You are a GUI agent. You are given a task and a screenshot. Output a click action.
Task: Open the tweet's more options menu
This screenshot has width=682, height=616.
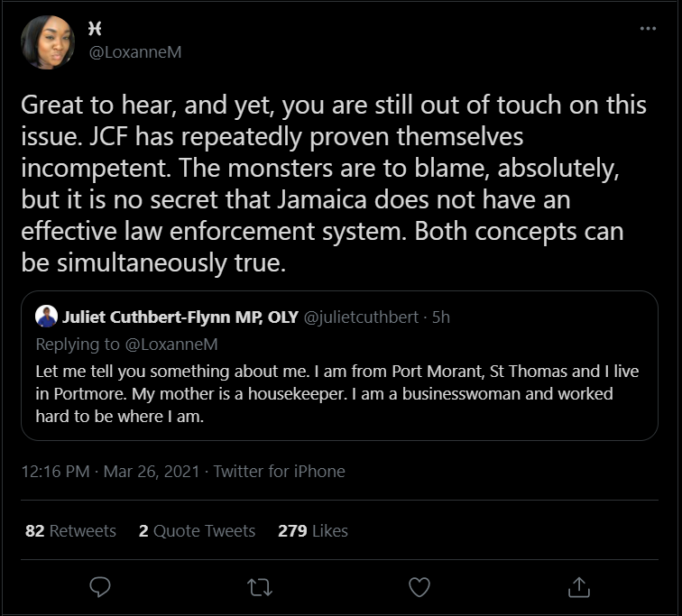648,29
